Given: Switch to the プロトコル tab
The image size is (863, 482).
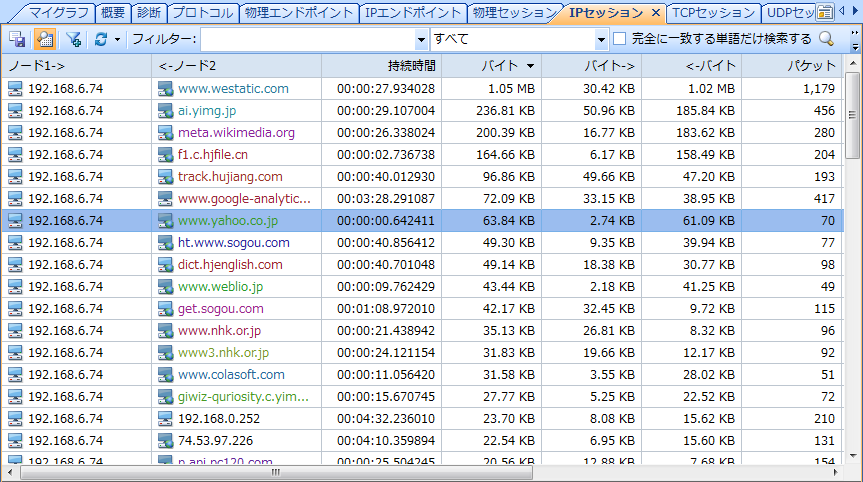Looking at the screenshot, I should [x=202, y=13].
